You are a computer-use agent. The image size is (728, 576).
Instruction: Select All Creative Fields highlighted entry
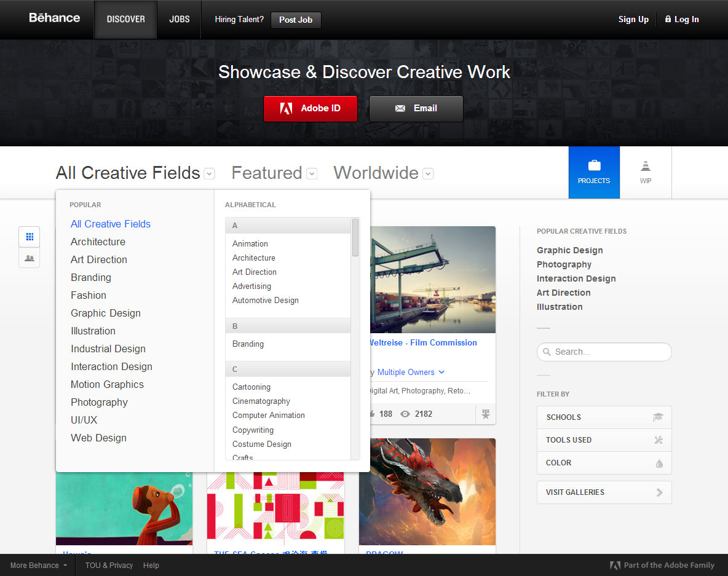111,224
